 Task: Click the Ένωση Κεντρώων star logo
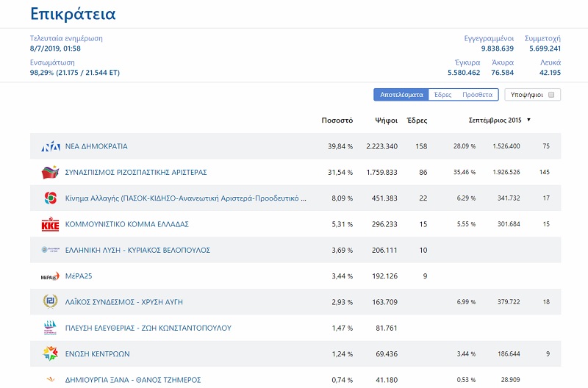tap(50, 353)
